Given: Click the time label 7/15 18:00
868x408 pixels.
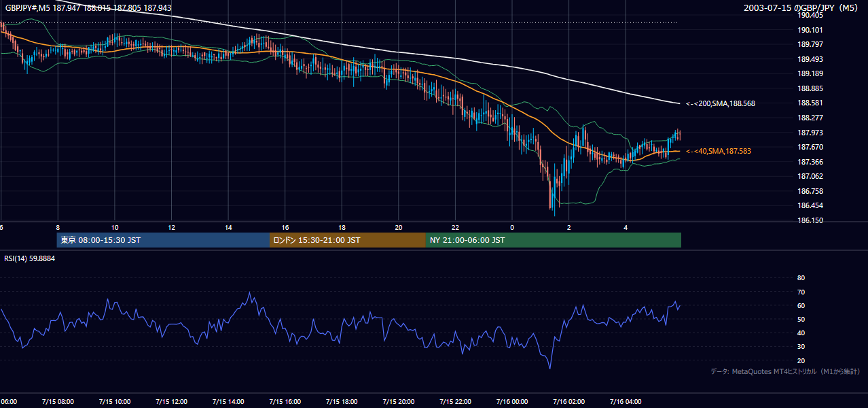Looking at the screenshot, I should 342,402.
